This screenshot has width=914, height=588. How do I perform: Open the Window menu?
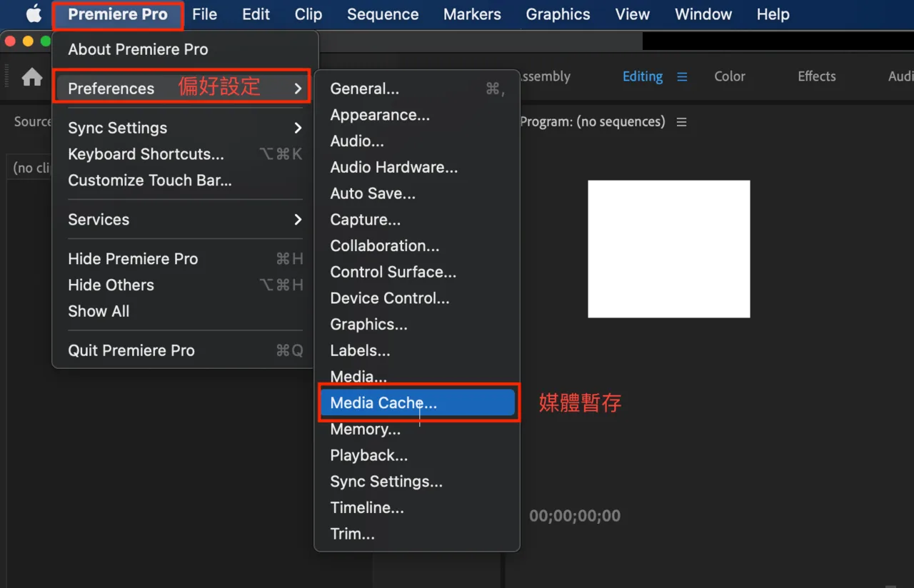click(703, 14)
